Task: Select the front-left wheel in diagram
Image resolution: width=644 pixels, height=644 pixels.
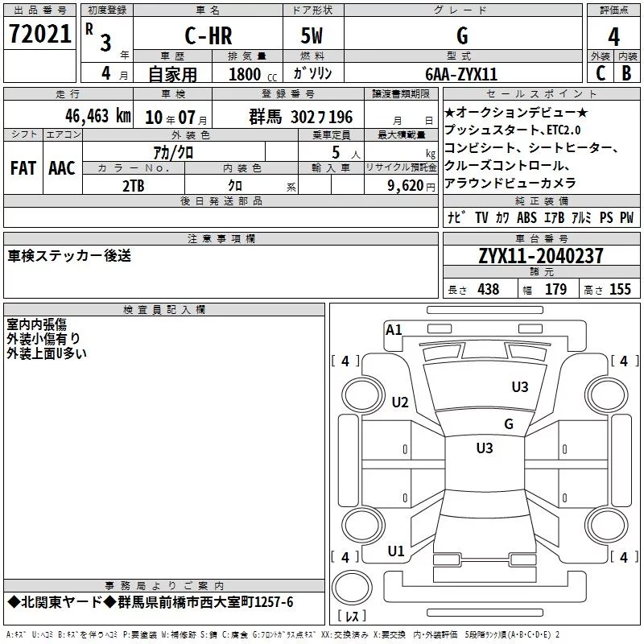Action: click(x=363, y=395)
